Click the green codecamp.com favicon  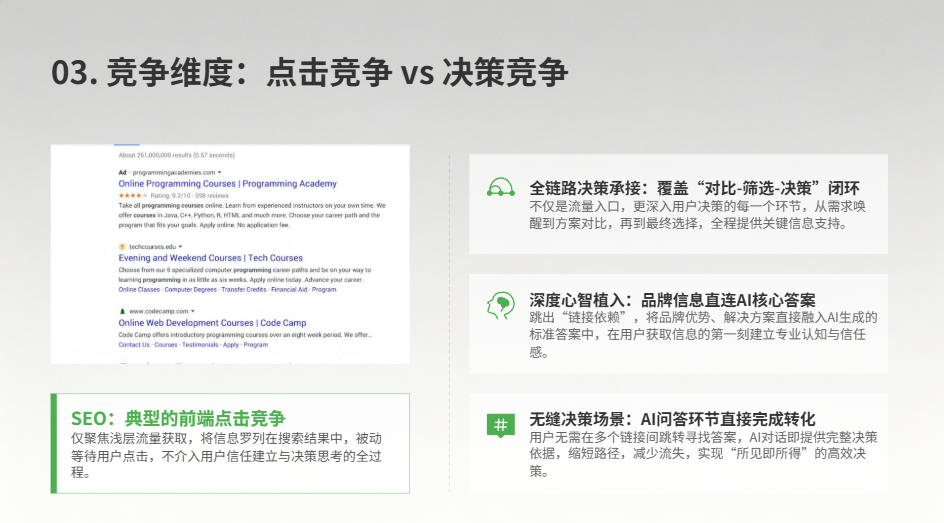[x=122, y=311]
